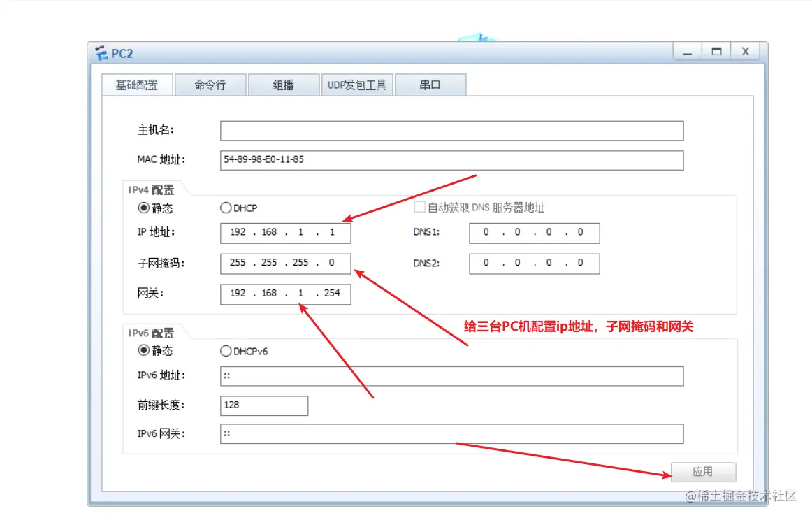Switch to the 基础配置 tab
The width and height of the screenshot is (812, 518).
(x=137, y=85)
